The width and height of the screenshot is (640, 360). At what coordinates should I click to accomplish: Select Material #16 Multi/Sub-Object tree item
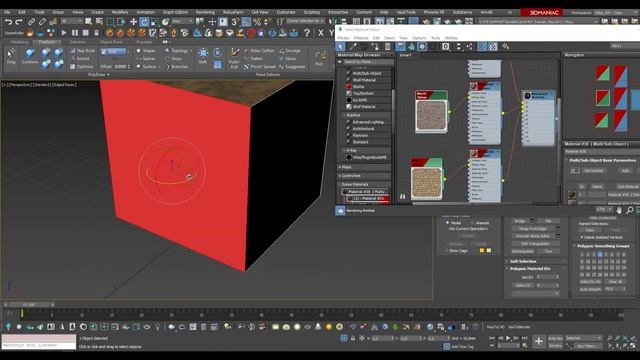point(366,191)
